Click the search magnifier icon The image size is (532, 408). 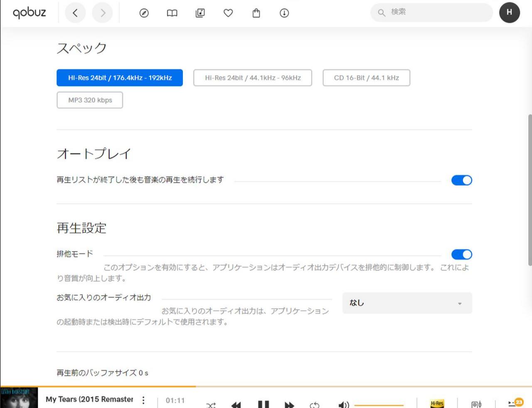click(x=381, y=12)
